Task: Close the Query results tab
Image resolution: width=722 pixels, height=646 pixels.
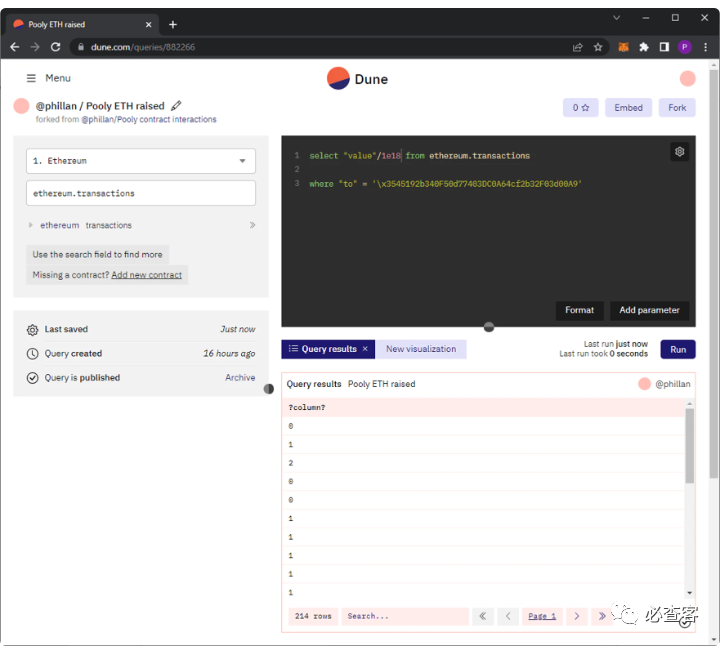Action: 365,349
